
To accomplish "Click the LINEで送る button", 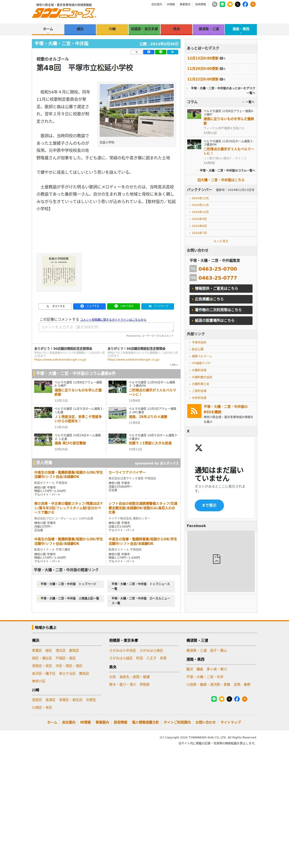I will coord(124,306).
